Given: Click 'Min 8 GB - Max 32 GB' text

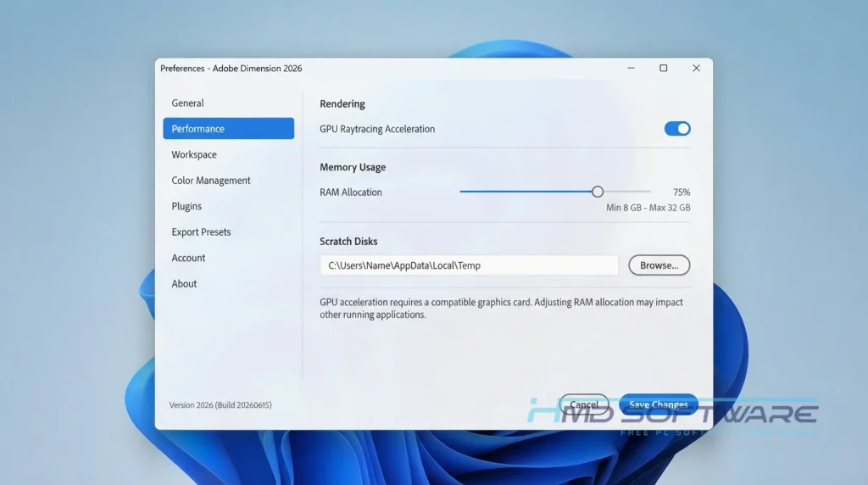Looking at the screenshot, I should [x=648, y=208].
